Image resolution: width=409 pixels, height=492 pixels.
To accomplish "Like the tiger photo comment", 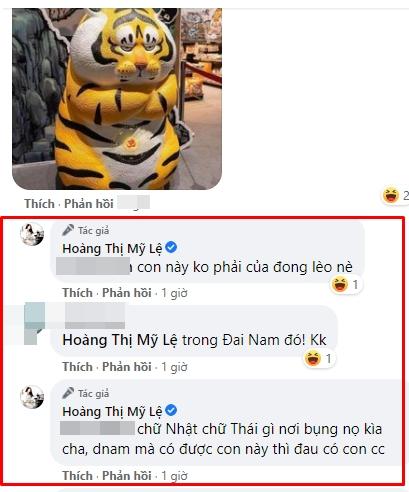I will click(39, 203).
